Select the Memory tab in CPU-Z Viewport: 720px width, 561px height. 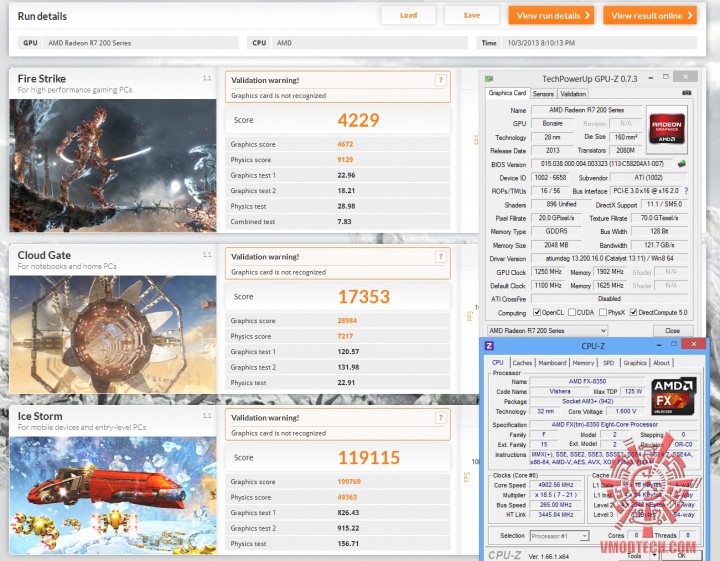coord(583,363)
